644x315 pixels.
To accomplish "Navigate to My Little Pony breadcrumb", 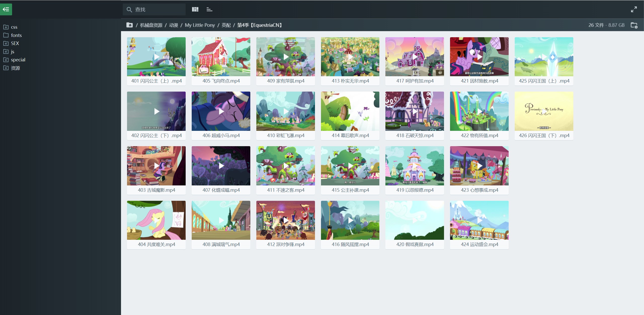I will click(200, 25).
